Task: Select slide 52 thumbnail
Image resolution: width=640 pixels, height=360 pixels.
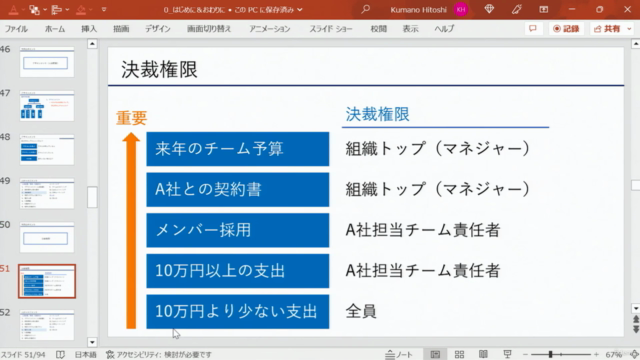Action: click(x=47, y=325)
